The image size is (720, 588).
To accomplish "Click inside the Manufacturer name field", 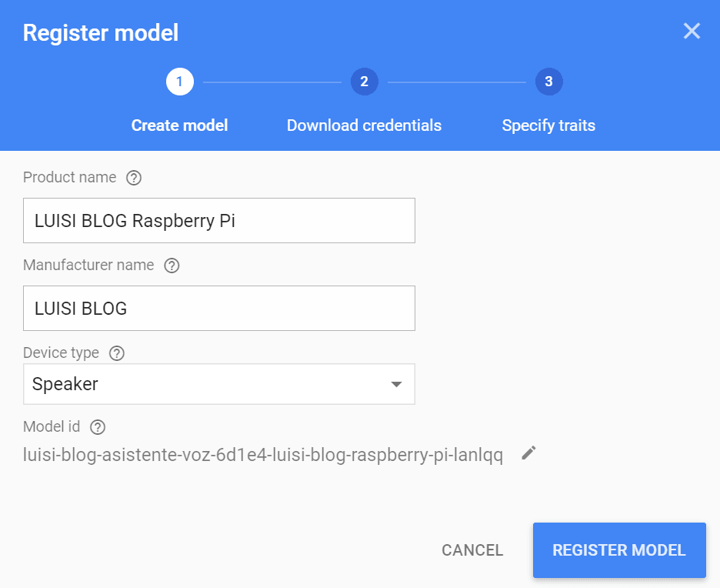I will [x=219, y=308].
